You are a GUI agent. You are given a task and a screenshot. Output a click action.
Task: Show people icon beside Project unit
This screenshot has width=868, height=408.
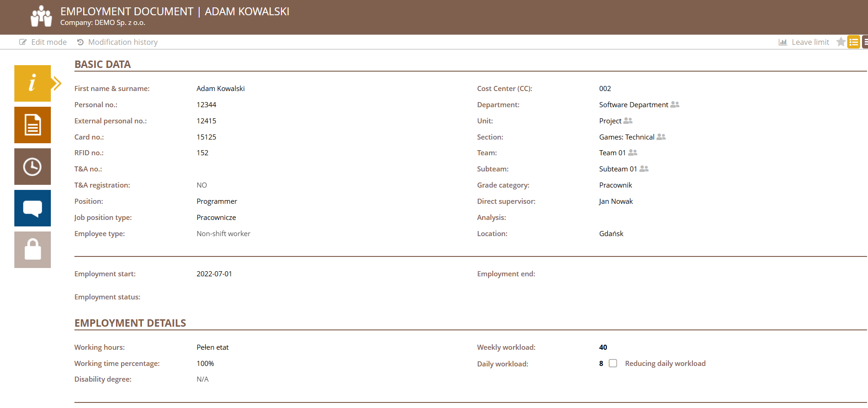(628, 121)
